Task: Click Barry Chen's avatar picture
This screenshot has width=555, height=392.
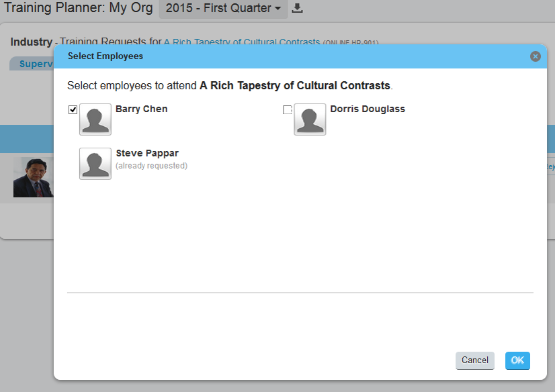Action: (x=95, y=119)
